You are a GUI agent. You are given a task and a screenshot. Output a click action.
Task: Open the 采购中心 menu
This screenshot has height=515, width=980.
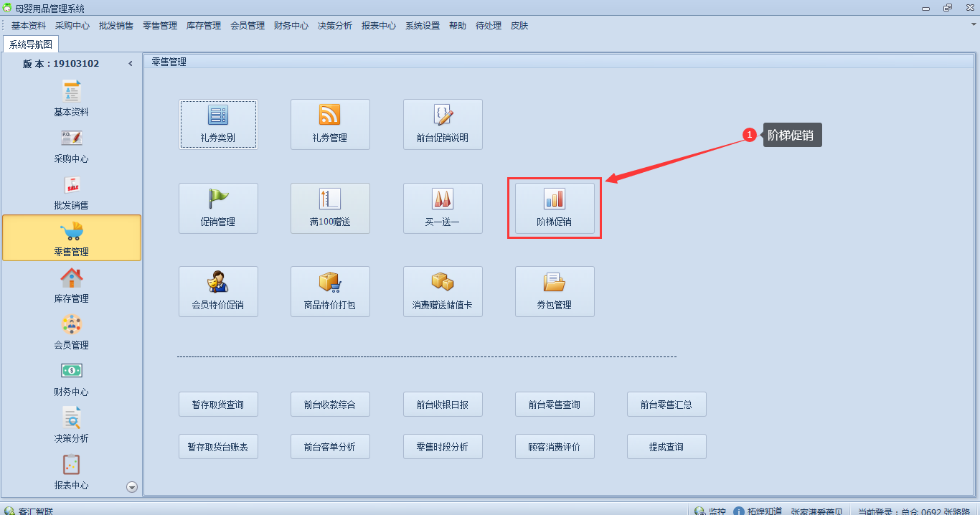tap(72, 25)
